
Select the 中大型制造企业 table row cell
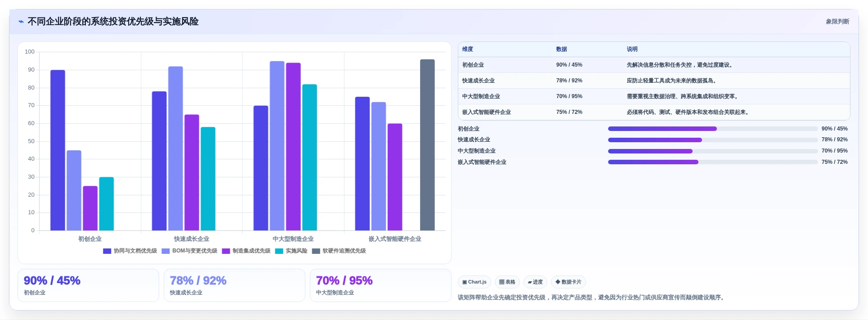point(481,96)
